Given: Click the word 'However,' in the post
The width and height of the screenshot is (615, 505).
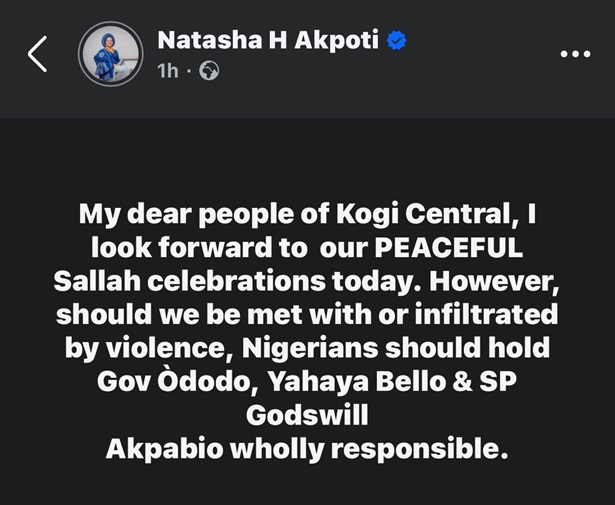Looking at the screenshot, I should 494,282.
